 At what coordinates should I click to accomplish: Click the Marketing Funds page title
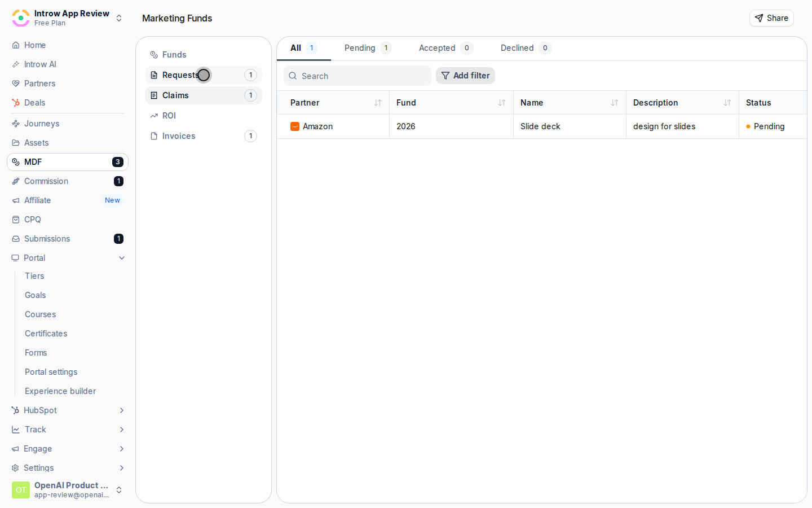(x=177, y=18)
